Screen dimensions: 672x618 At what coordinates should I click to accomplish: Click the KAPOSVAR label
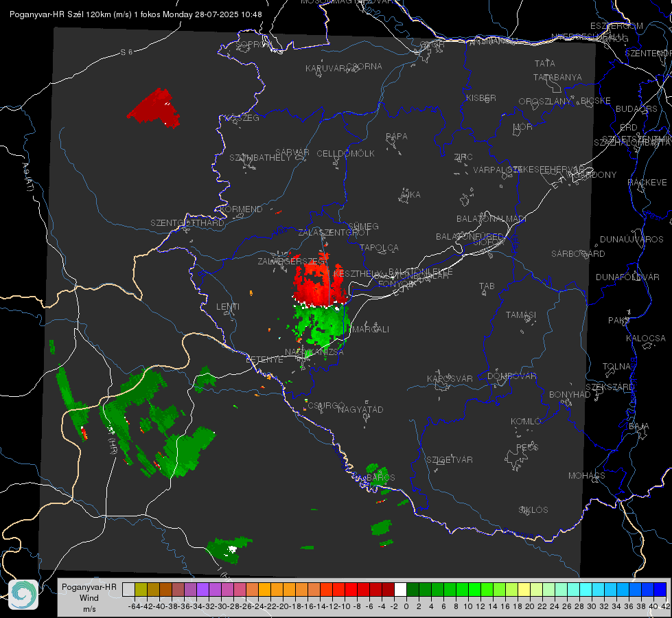(x=450, y=379)
